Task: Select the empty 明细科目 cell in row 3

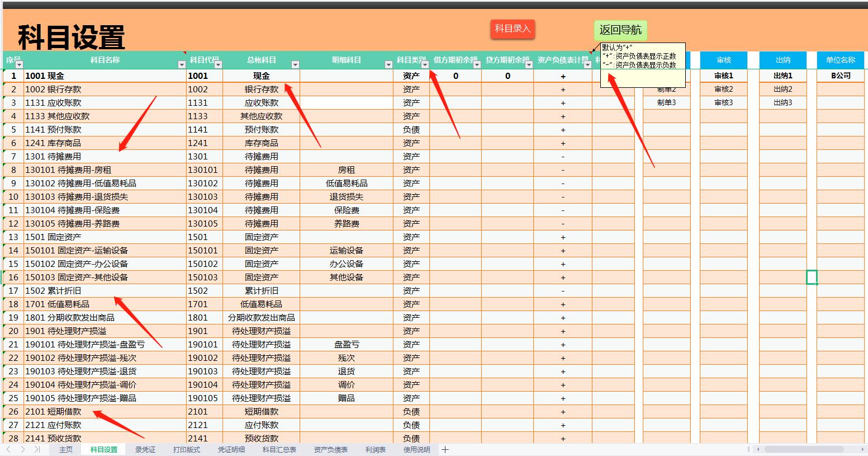Action: pos(347,102)
